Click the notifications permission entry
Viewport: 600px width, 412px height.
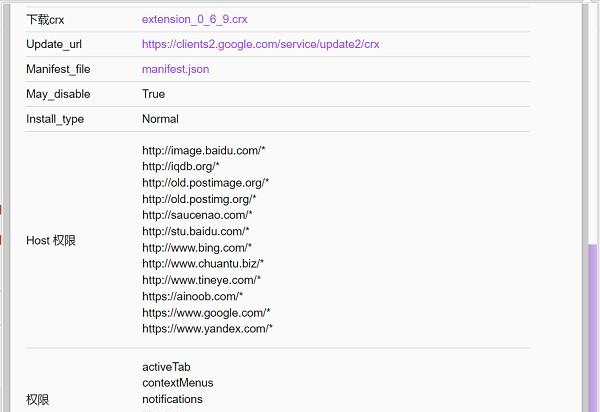(x=172, y=399)
